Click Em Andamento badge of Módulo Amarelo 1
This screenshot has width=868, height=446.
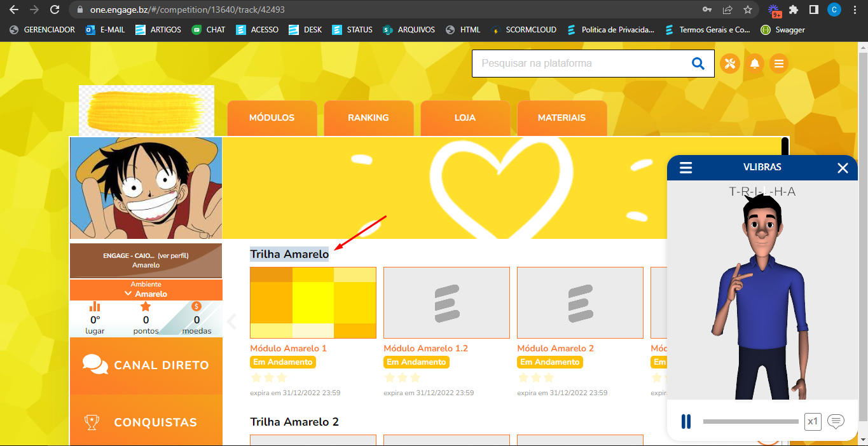click(283, 362)
